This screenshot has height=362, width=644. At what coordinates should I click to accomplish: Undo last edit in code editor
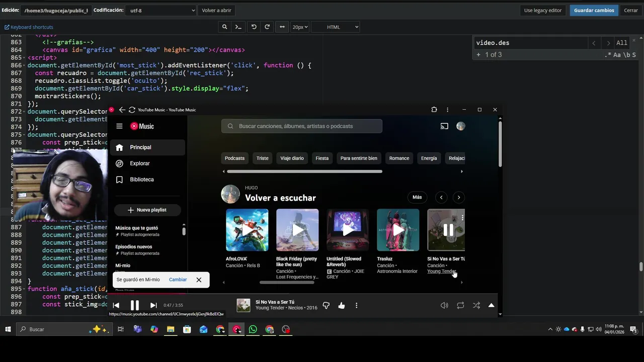(254, 27)
